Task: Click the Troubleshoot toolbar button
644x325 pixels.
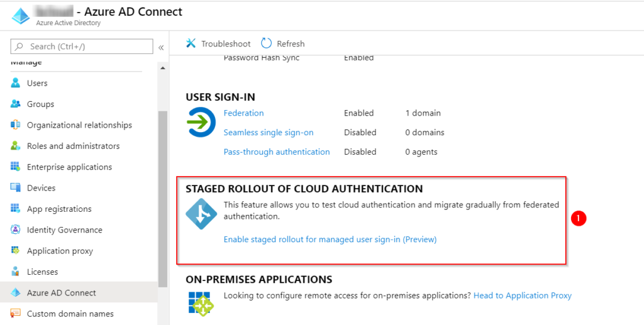Action: pos(218,43)
